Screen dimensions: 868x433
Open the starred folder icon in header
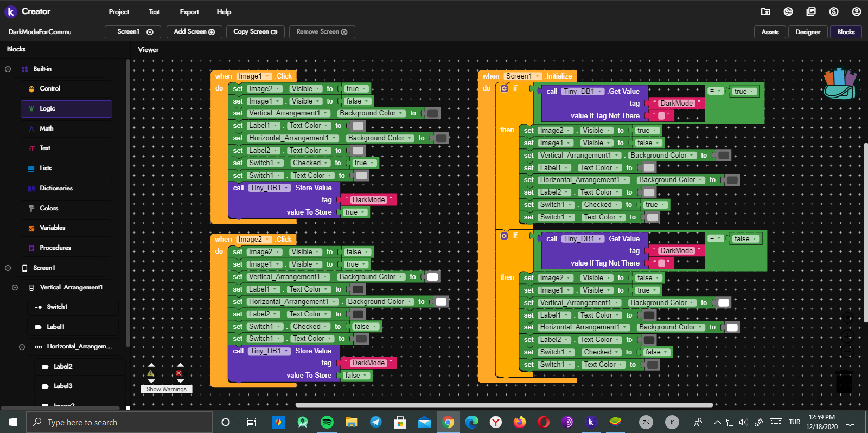pyautogui.click(x=765, y=11)
